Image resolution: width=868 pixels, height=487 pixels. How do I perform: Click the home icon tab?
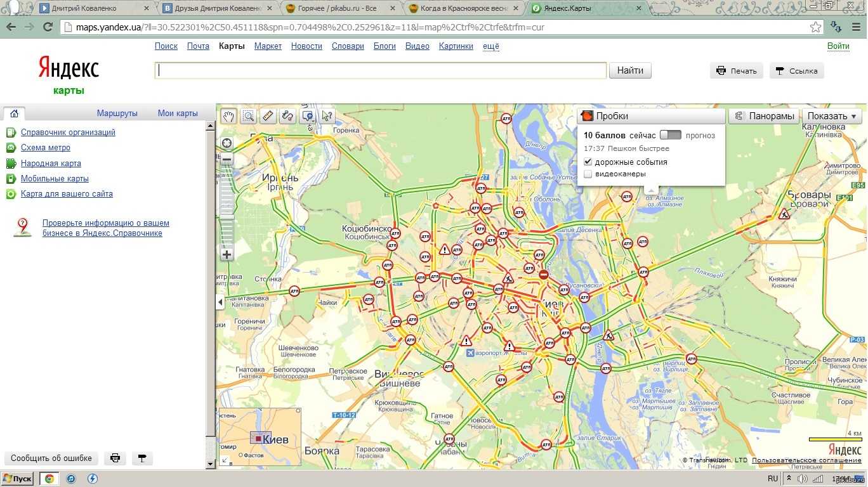tap(14, 114)
